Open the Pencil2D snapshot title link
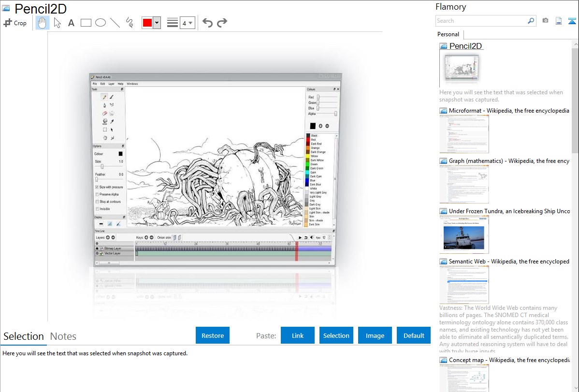579x392 pixels. tap(465, 46)
